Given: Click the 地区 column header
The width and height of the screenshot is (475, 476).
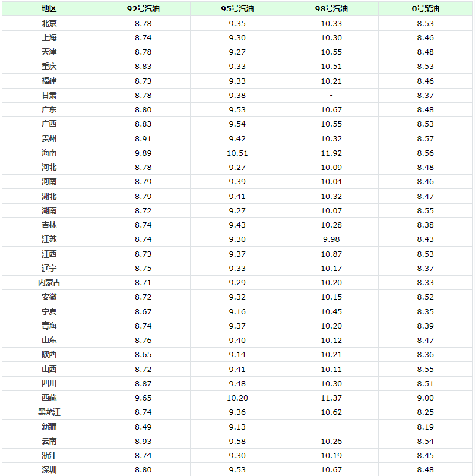Looking at the screenshot, I should (49, 9).
